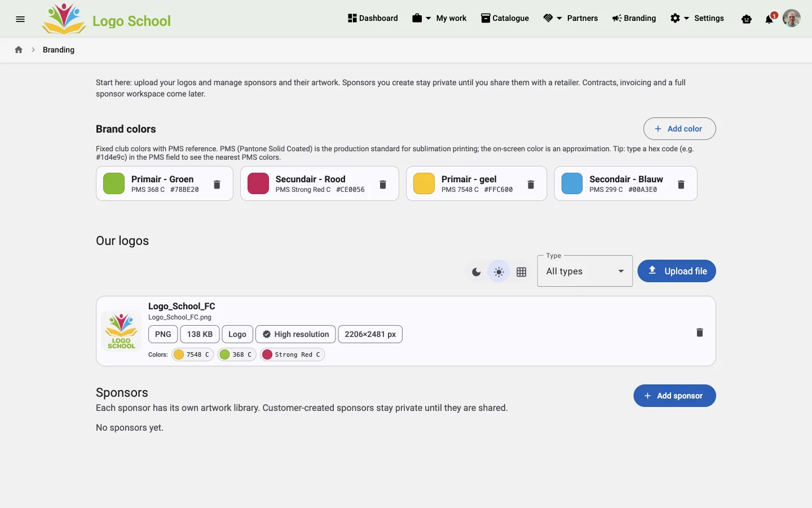Image resolution: width=812 pixels, height=508 pixels.
Task: Click the My work briefcase icon
Action: click(417, 18)
